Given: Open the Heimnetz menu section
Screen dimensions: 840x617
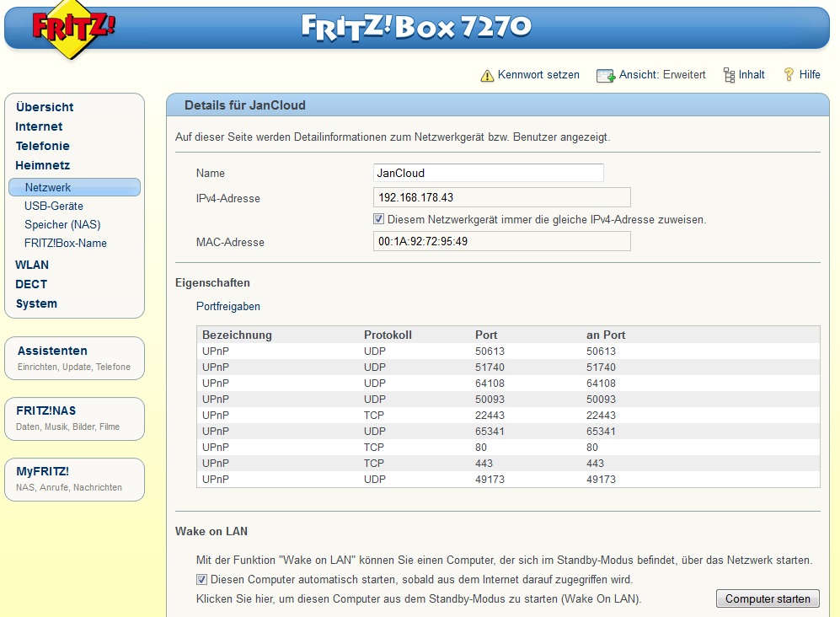Looking at the screenshot, I should click(x=43, y=165).
